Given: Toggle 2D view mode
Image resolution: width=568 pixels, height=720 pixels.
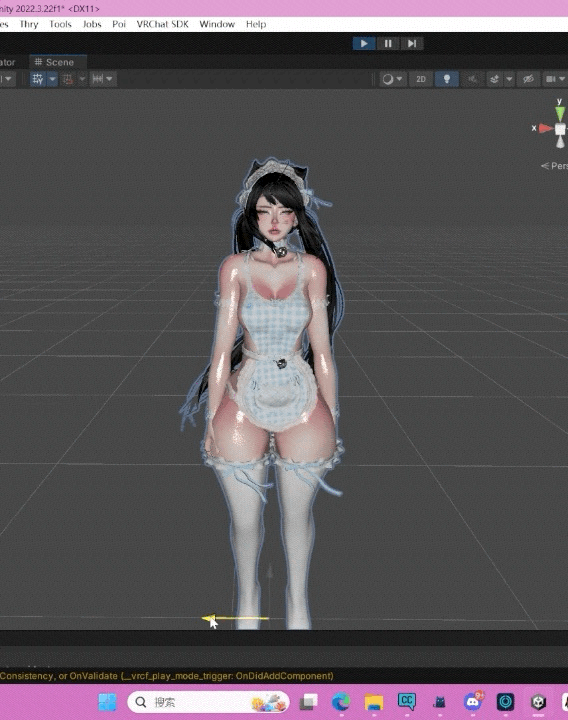Looking at the screenshot, I should tap(421, 79).
